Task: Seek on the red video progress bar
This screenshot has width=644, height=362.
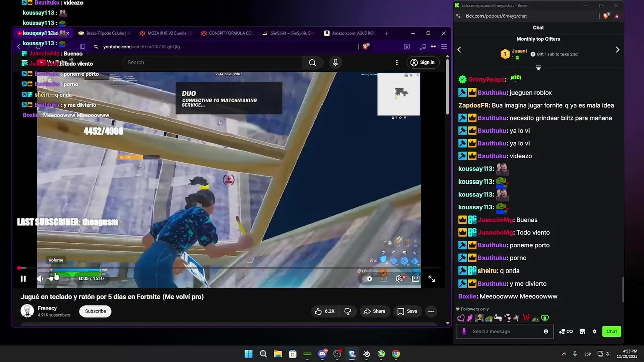Action: (x=229, y=268)
